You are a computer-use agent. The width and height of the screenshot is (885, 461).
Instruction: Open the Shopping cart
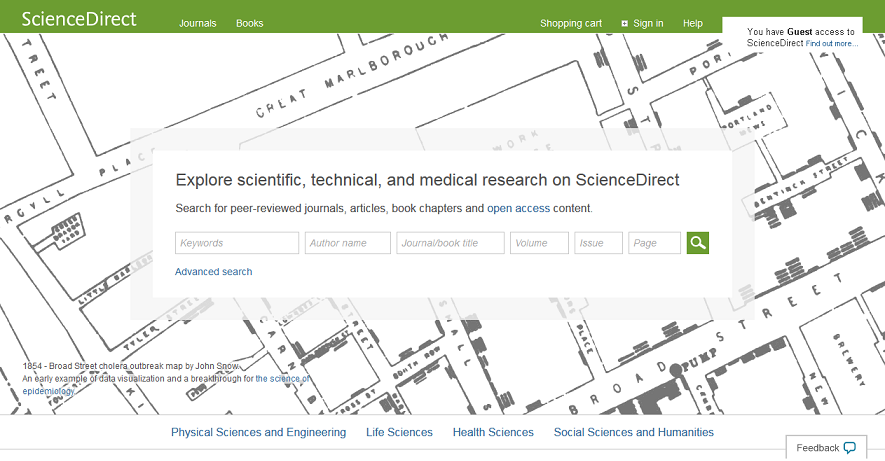[571, 23]
